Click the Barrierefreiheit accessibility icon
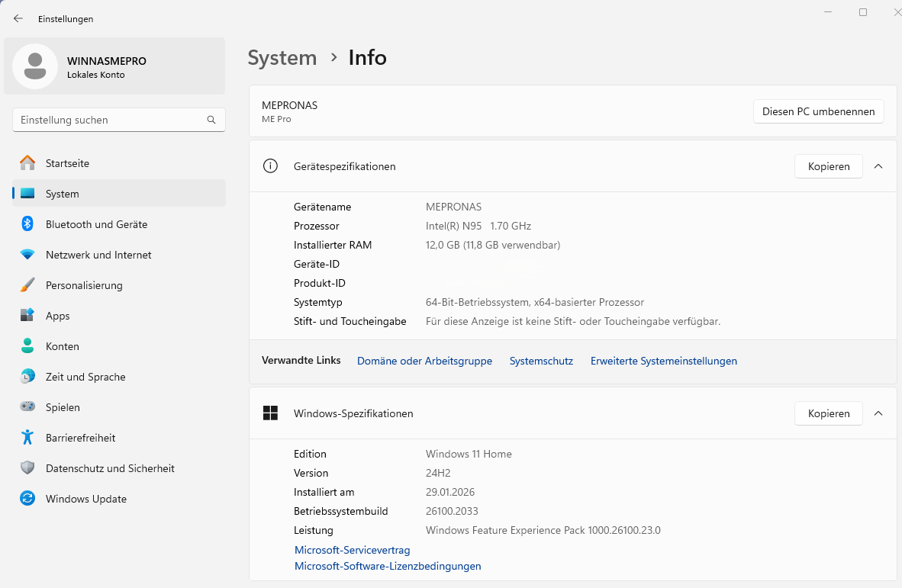 pyautogui.click(x=27, y=438)
